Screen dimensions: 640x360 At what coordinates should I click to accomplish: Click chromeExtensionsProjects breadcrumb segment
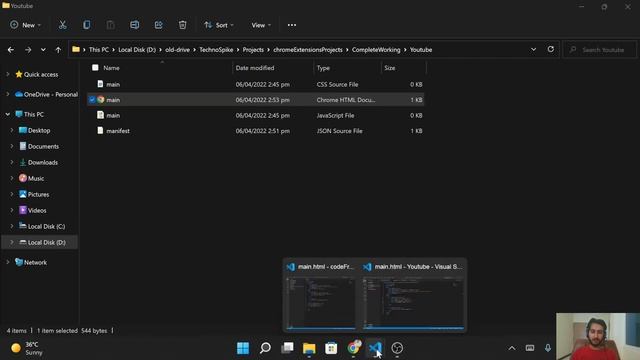pos(308,50)
